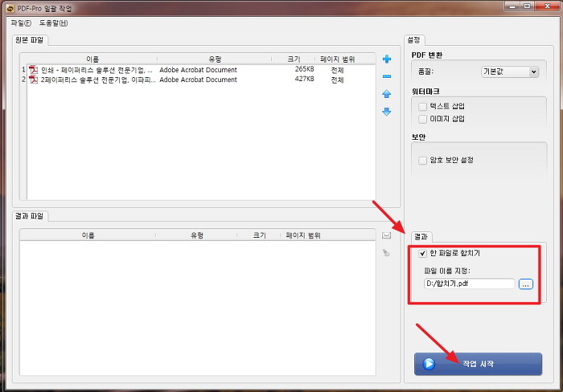Click Adobe Acrobat Document type in row 1
The image size is (563, 392).
coord(198,70)
